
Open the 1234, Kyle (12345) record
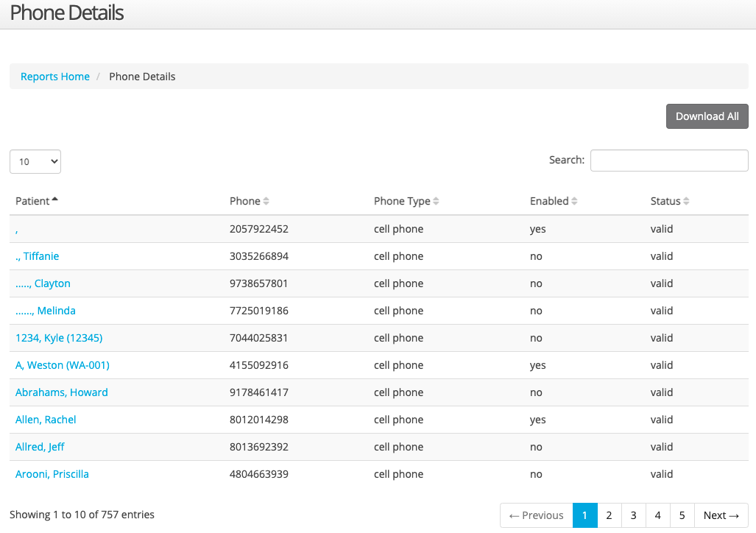58,337
